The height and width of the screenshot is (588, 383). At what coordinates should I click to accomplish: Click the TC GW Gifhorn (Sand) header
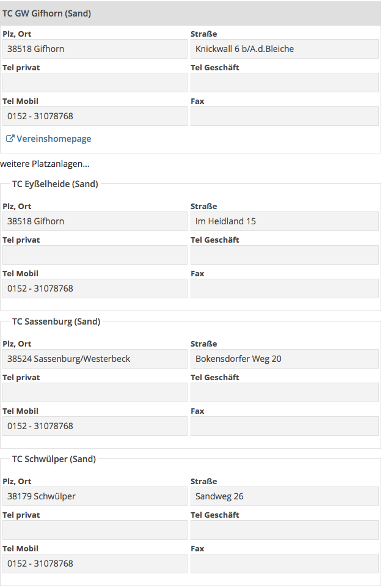[191, 13]
